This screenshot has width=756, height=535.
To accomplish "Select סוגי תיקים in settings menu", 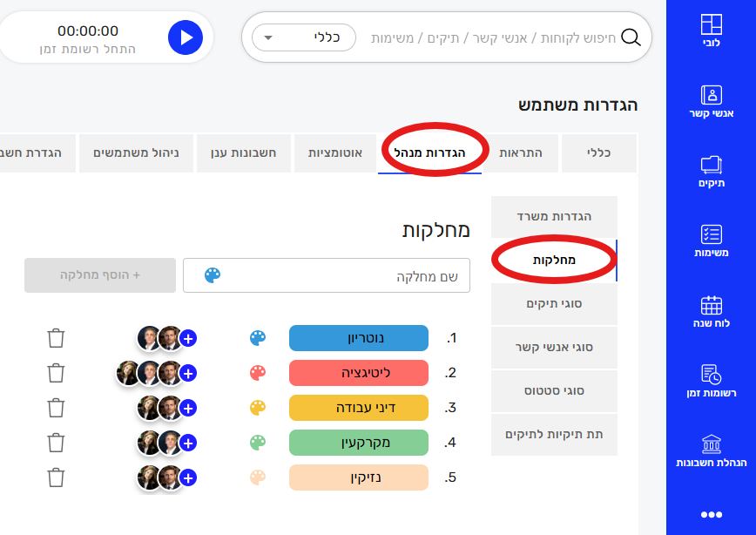I will (554, 304).
